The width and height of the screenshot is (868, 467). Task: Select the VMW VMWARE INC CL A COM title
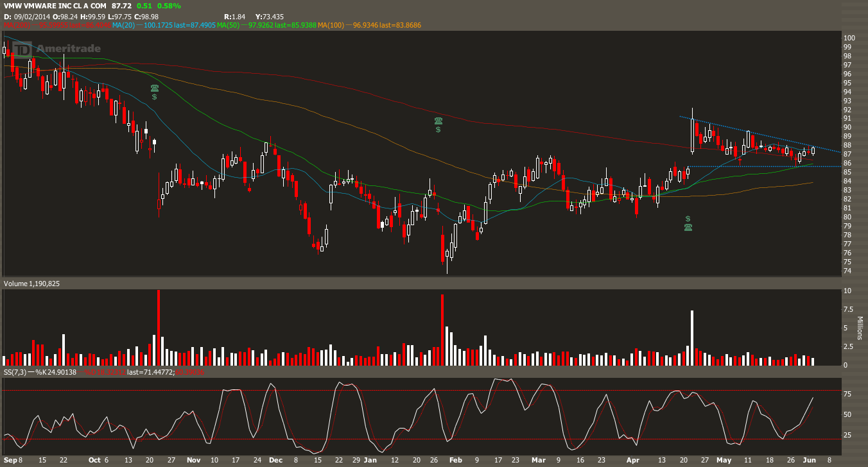click(55, 5)
